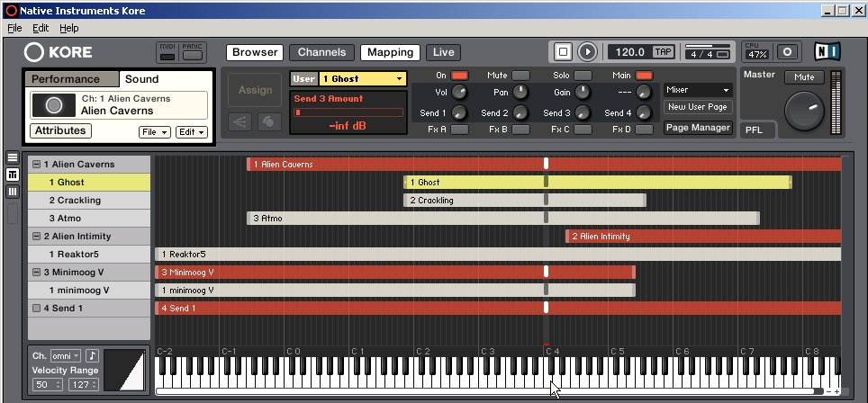The width and height of the screenshot is (868, 403).
Task: Open the Page Manager
Action: 698,127
